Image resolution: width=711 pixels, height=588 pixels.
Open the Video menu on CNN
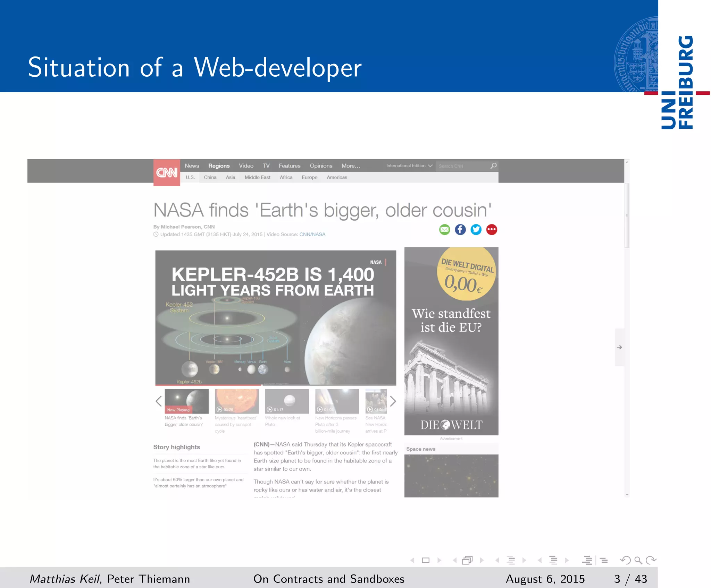[x=246, y=166]
